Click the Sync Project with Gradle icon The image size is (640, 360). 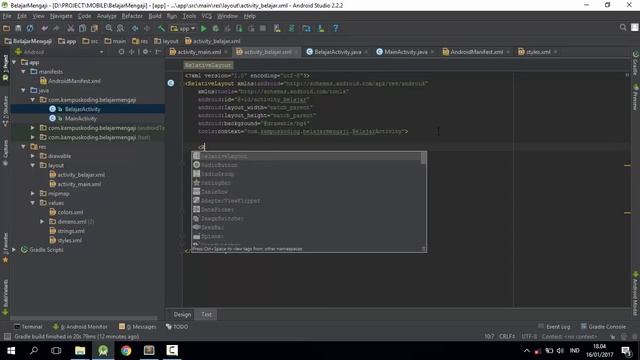[x=291, y=28]
